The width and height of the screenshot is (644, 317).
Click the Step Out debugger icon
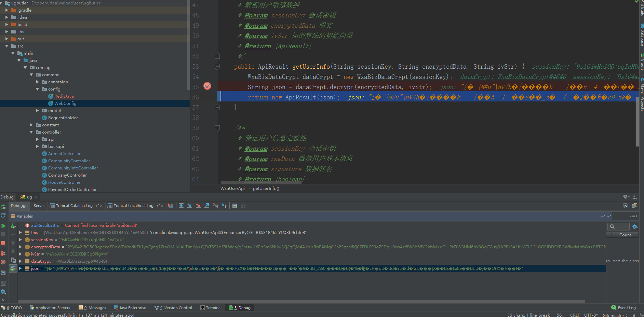click(207, 206)
